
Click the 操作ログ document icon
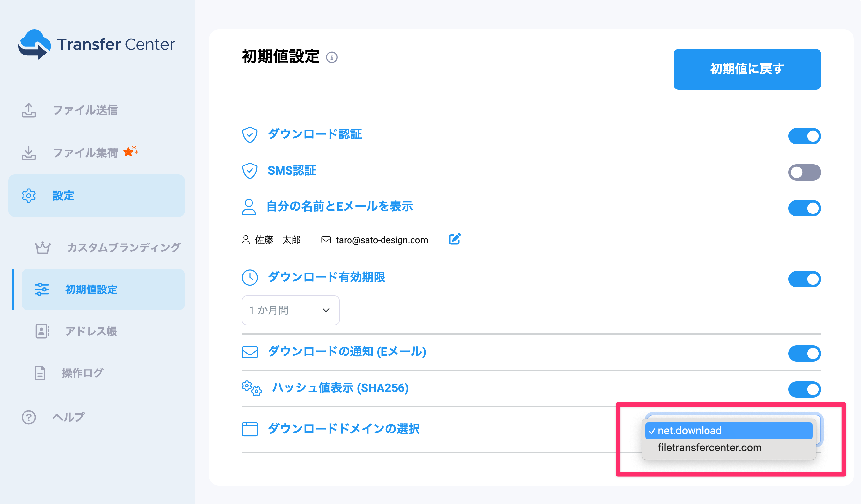pyautogui.click(x=40, y=373)
